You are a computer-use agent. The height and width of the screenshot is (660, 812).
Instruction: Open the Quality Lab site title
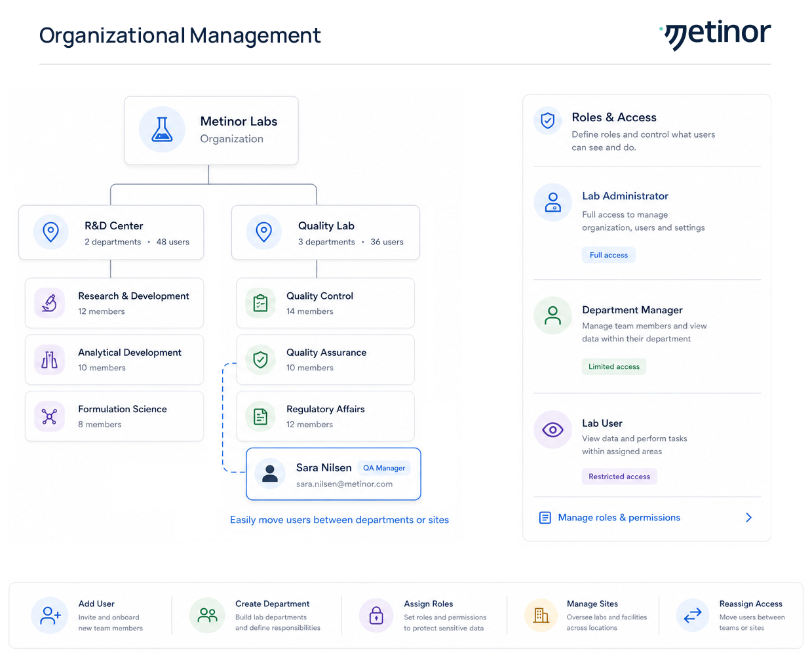point(326,225)
